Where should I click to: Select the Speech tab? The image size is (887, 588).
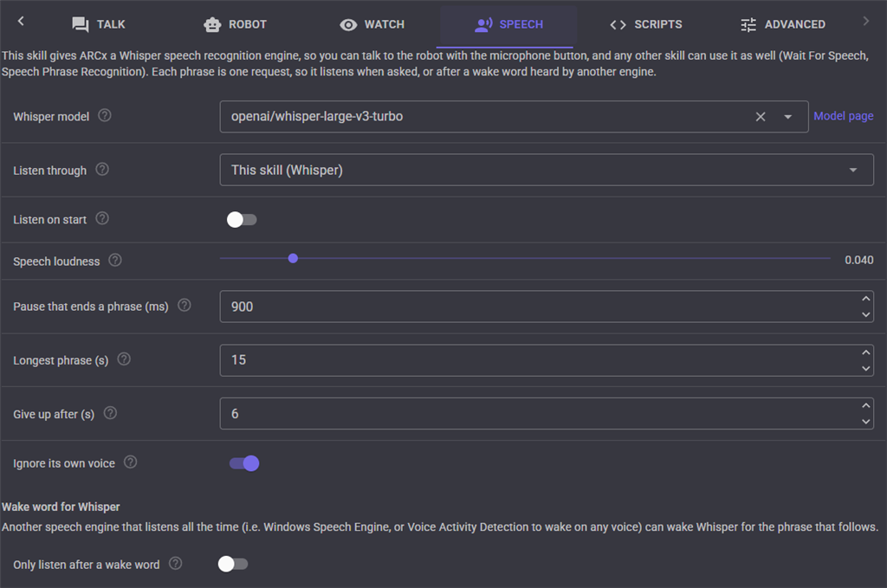coord(508,24)
